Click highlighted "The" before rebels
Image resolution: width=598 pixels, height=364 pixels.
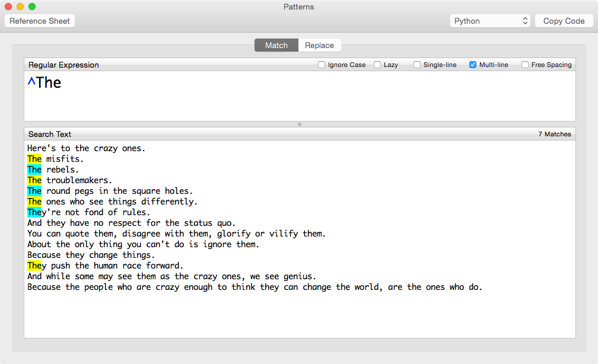click(34, 170)
